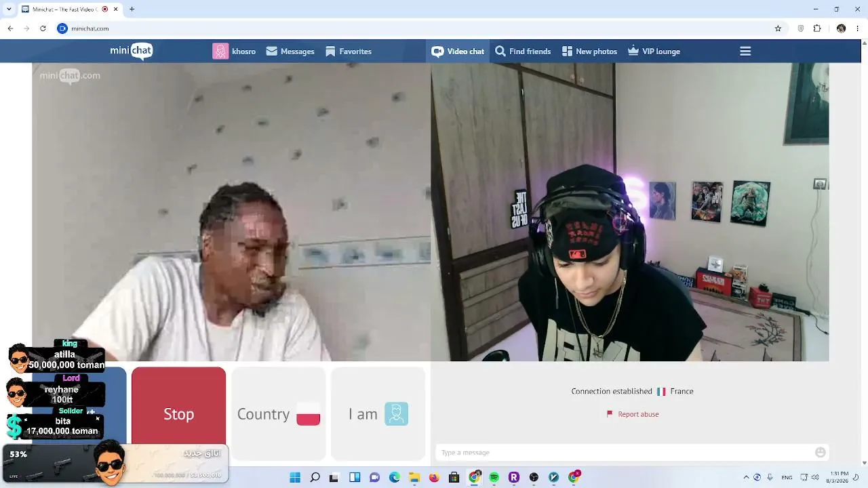Open the khosro profile avatar

[220, 52]
